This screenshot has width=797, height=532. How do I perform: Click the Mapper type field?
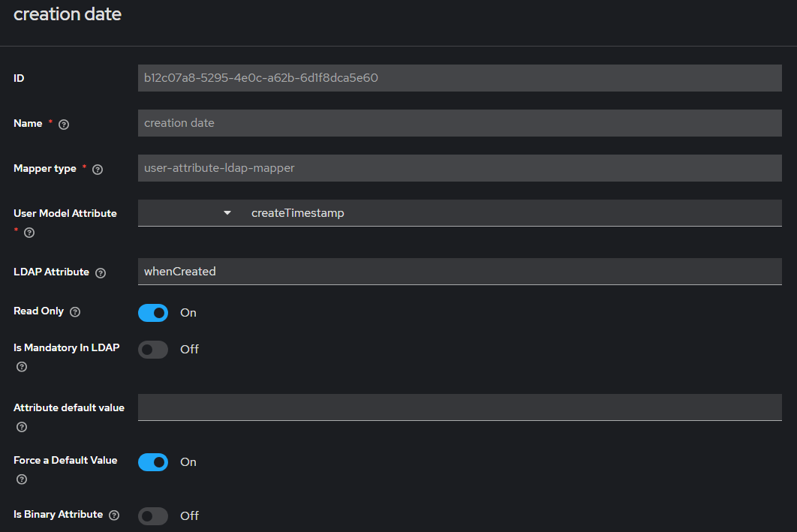[x=459, y=168]
